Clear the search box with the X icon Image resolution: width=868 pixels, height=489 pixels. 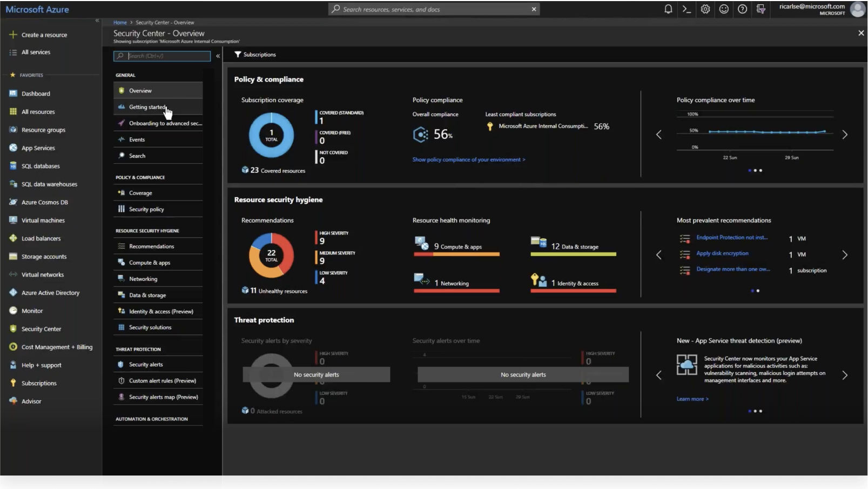tap(534, 9)
